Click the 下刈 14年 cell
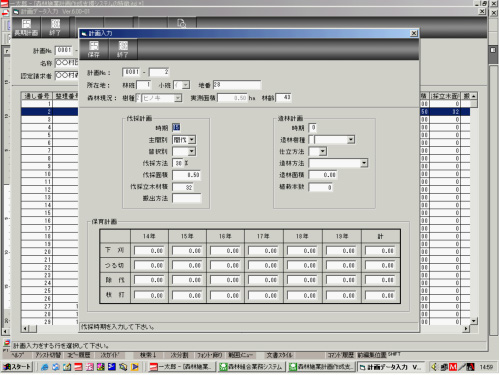The image size is (500, 375). click(x=149, y=251)
